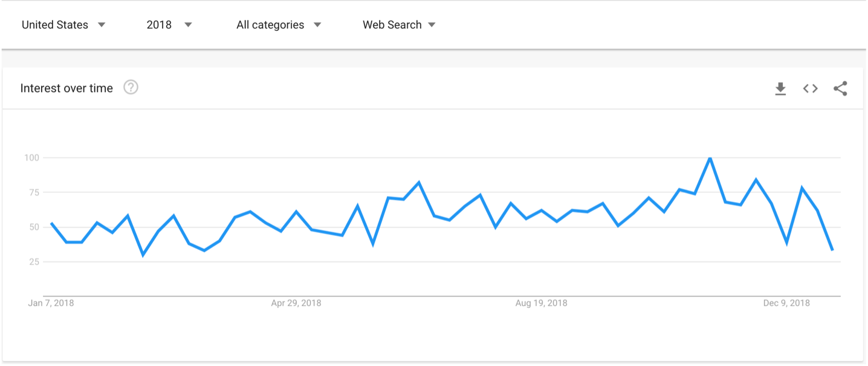Share the interest over time chart
The height and width of the screenshot is (366, 868).
point(840,89)
